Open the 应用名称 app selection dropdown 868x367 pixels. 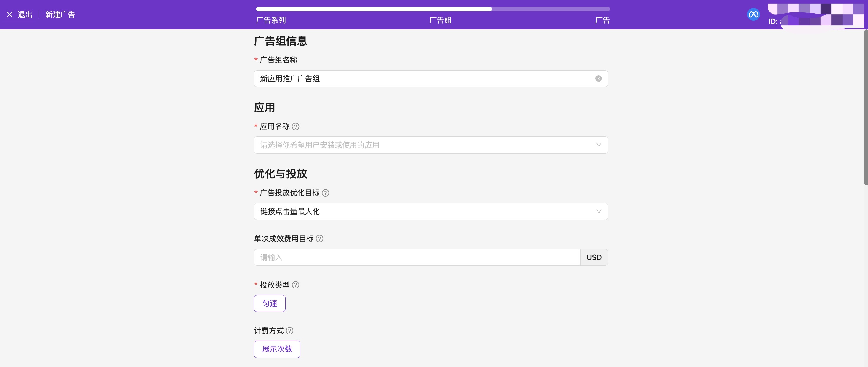click(431, 145)
